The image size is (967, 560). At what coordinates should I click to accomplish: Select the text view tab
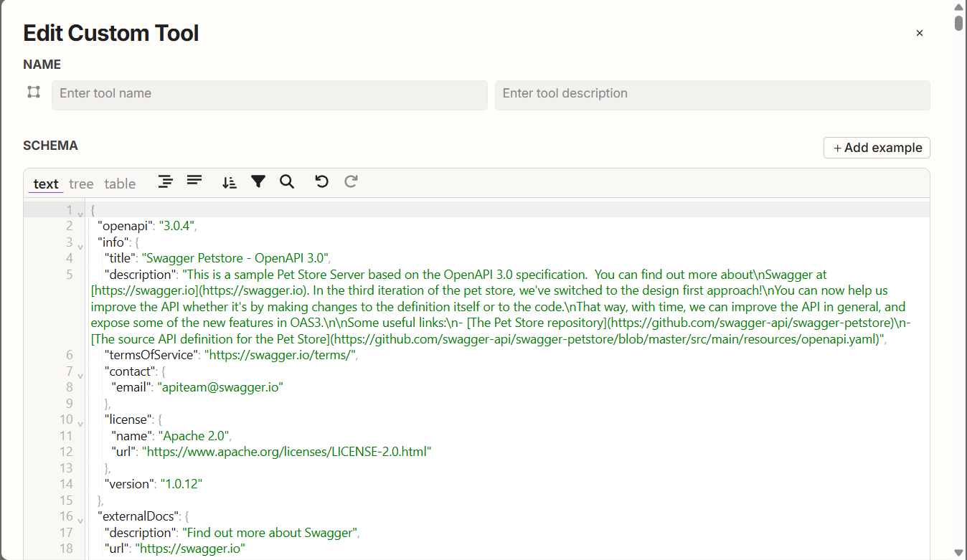(x=46, y=184)
